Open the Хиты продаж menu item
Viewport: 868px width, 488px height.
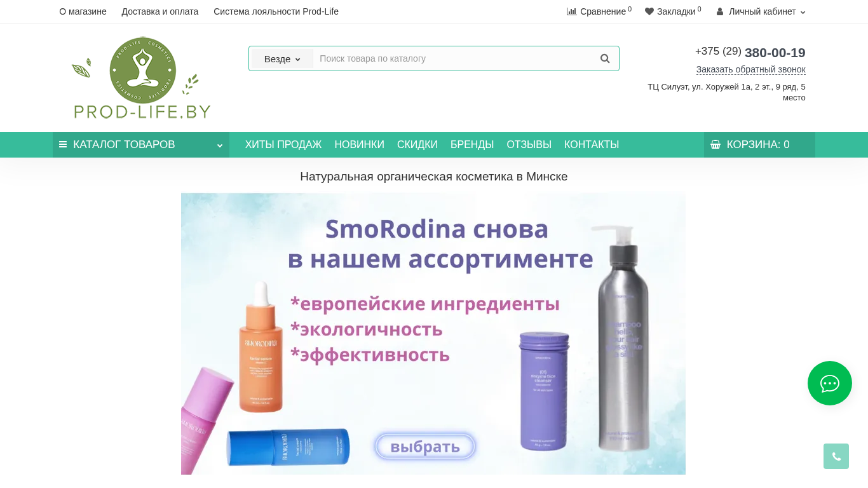coord(283,145)
